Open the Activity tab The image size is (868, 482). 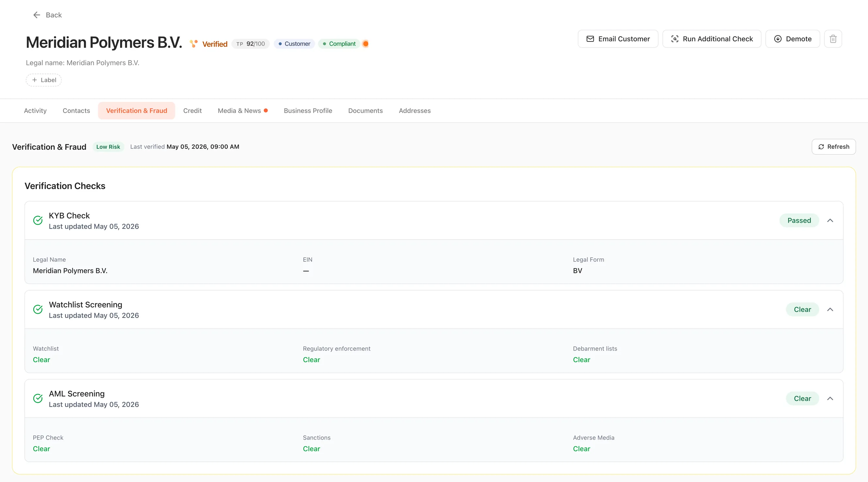(x=35, y=111)
